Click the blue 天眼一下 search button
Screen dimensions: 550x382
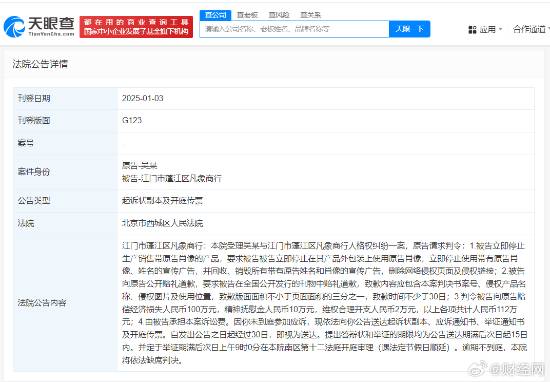409,29
